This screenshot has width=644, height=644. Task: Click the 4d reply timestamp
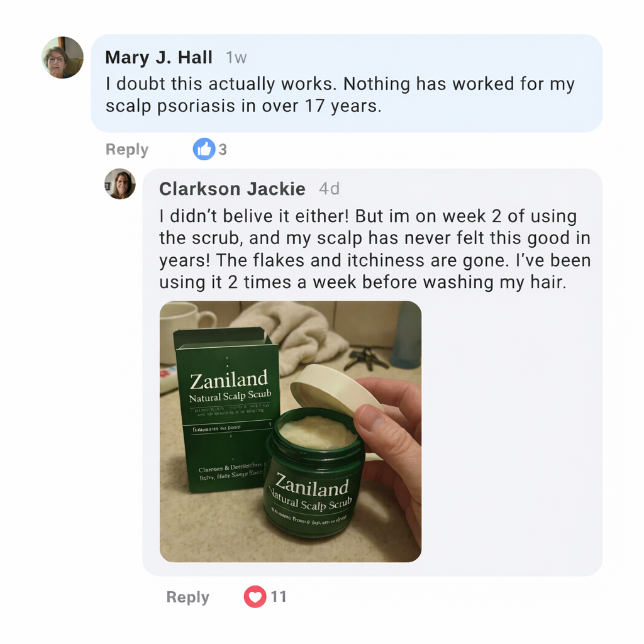coord(329,189)
